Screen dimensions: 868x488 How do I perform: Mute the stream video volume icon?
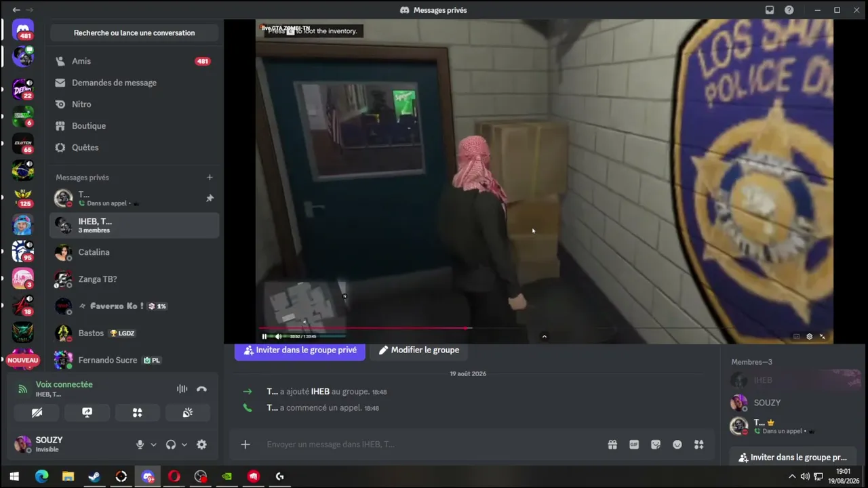tap(277, 336)
